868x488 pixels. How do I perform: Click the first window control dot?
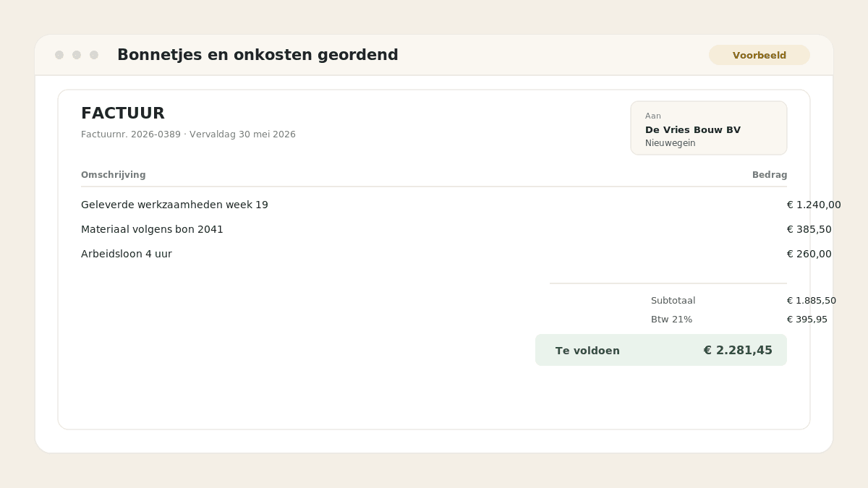click(59, 55)
